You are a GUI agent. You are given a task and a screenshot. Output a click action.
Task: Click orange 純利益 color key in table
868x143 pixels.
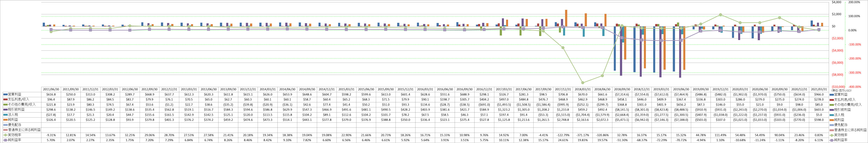[x=5, y=120]
